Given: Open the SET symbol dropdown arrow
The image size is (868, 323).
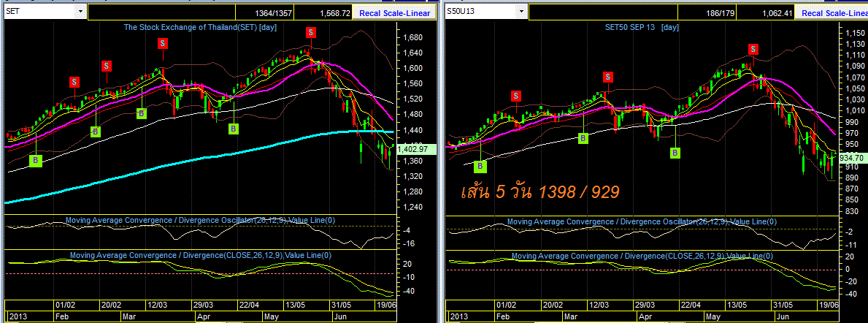Looking at the screenshot, I should tap(81, 11).
